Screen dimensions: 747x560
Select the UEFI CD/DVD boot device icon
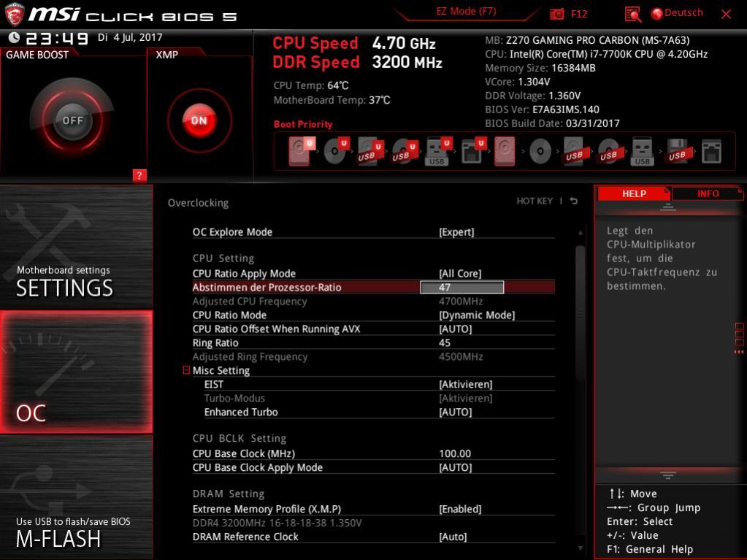[x=336, y=151]
